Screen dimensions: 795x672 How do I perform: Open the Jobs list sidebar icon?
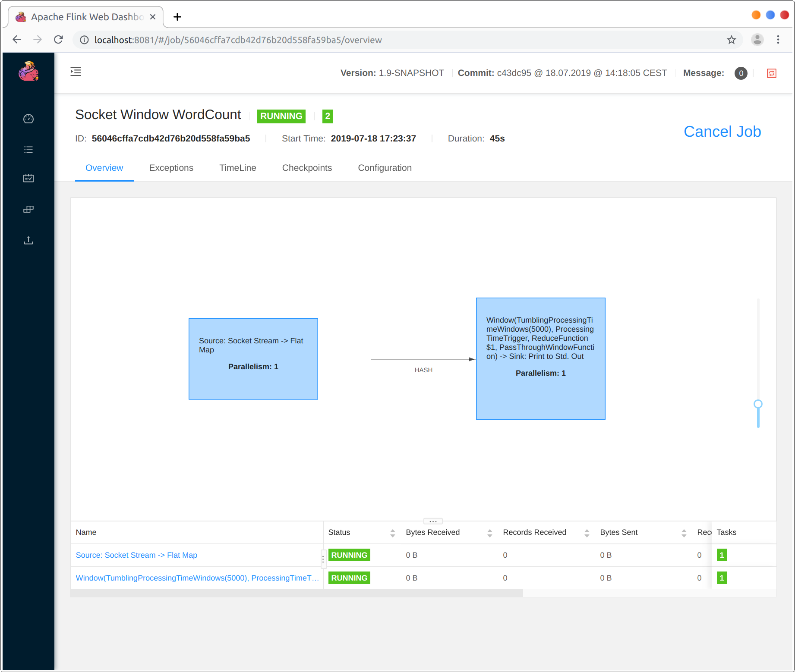click(28, 150)
